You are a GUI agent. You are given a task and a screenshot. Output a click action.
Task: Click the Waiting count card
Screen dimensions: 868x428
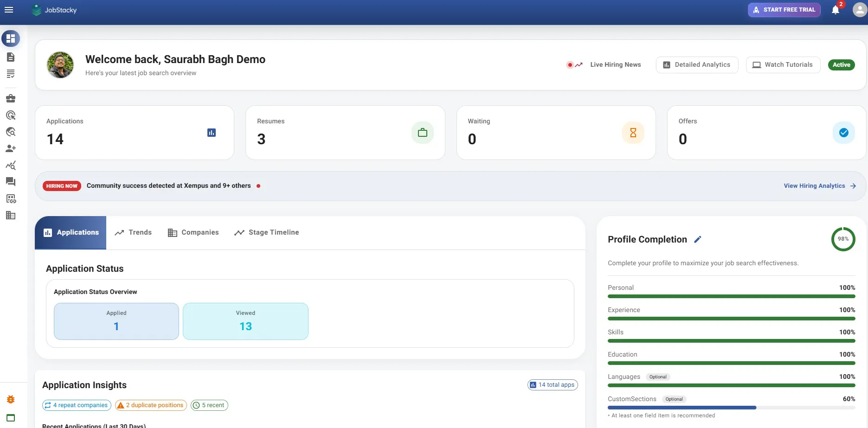coord(556,133)
